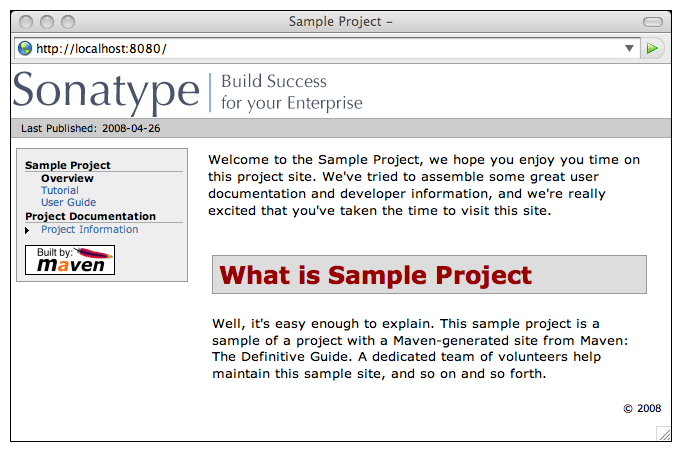This screenshot has width=682, height=452.
Task: Open the address bar history dropdown arrow
Action: point(629,48)
